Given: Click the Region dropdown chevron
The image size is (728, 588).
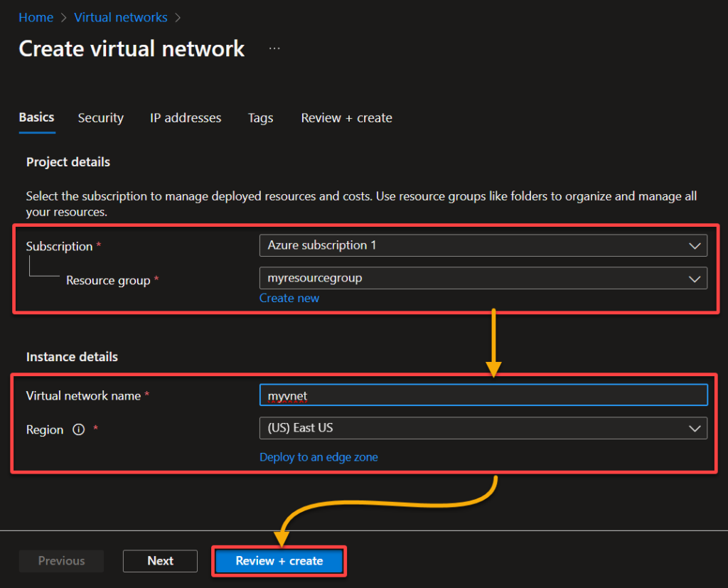Looking at the screenshot, I should pos(695,428).
